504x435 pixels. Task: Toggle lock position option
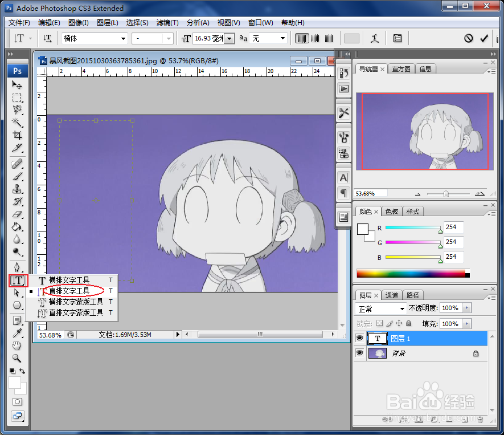[399, 323]
